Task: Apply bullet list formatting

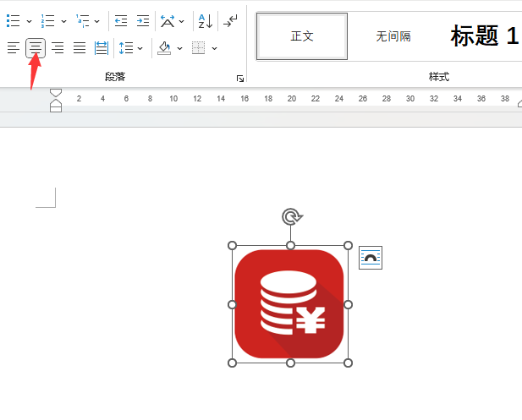Action: point(14,21)
